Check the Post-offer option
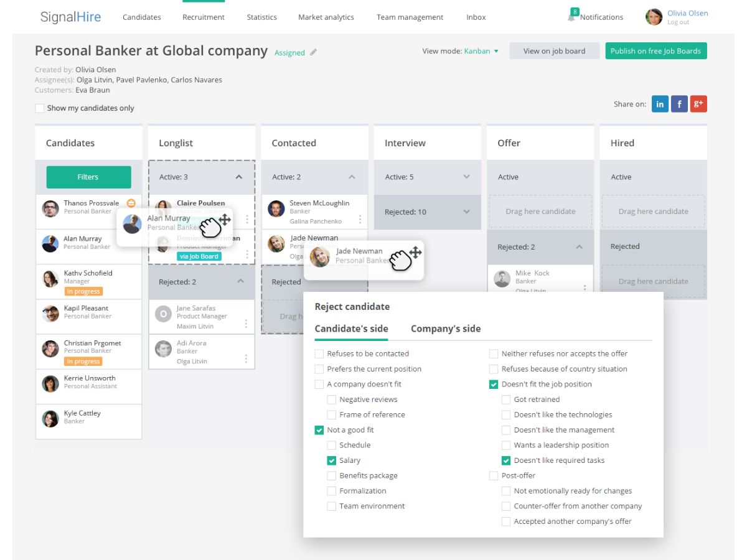 point(494,476)
